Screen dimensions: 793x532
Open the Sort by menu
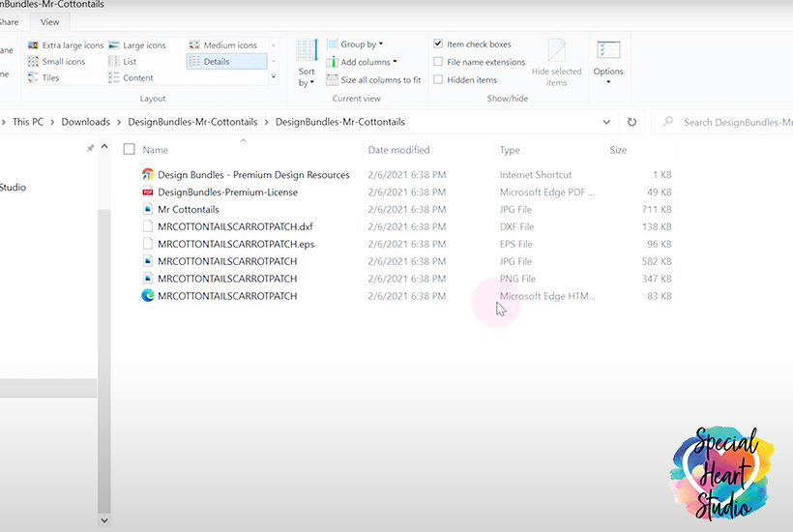307,63
